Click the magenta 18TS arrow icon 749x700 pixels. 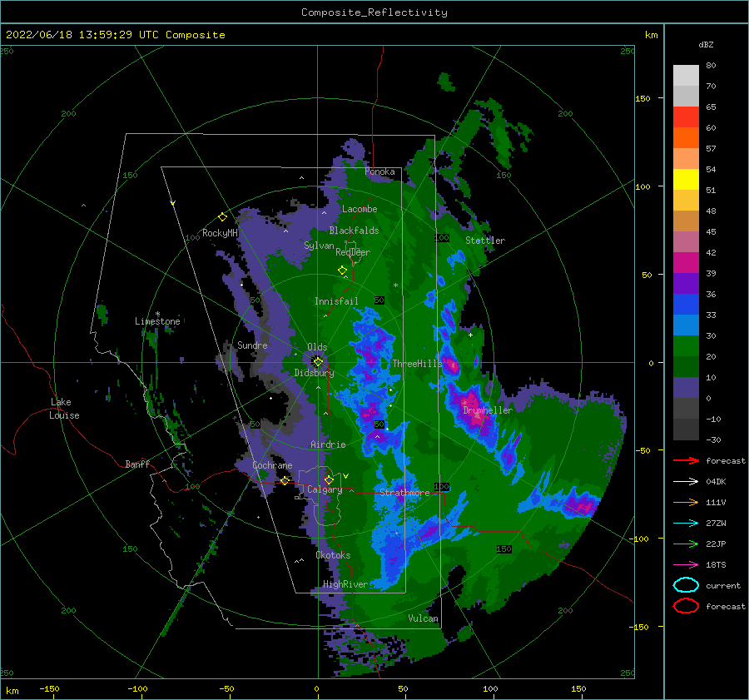pyautogui.click(x=686, y=565)
